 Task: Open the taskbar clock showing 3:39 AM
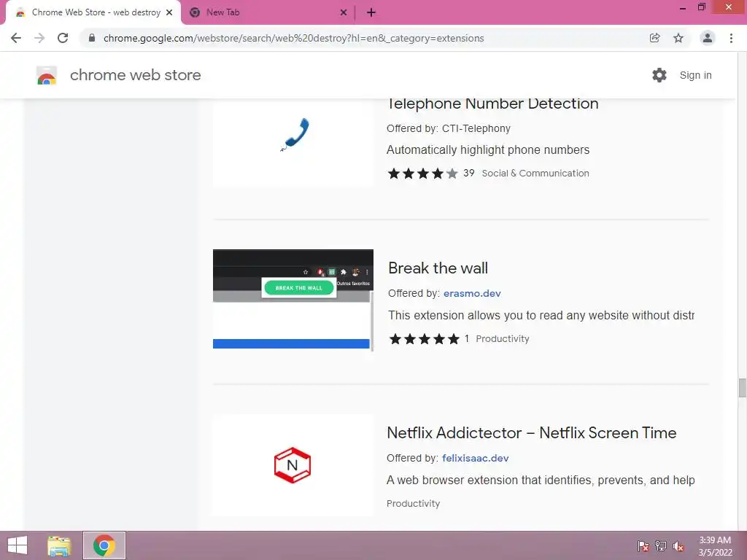(715, 546)
